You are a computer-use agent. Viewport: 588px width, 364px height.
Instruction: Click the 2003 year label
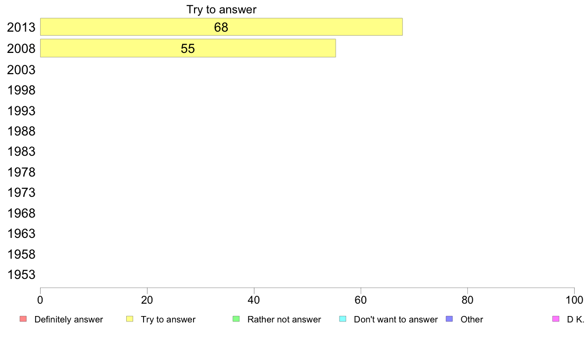(21, 70)
